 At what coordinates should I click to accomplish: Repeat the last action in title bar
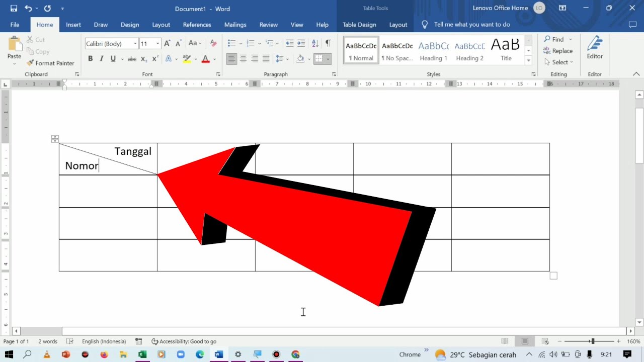[x=47, y=9]
